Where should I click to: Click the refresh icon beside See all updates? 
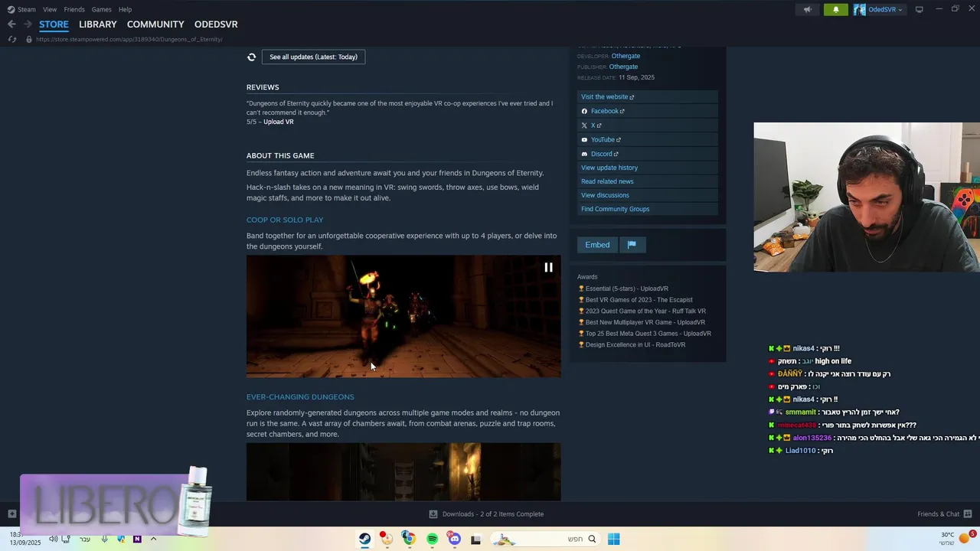(251, 57)
